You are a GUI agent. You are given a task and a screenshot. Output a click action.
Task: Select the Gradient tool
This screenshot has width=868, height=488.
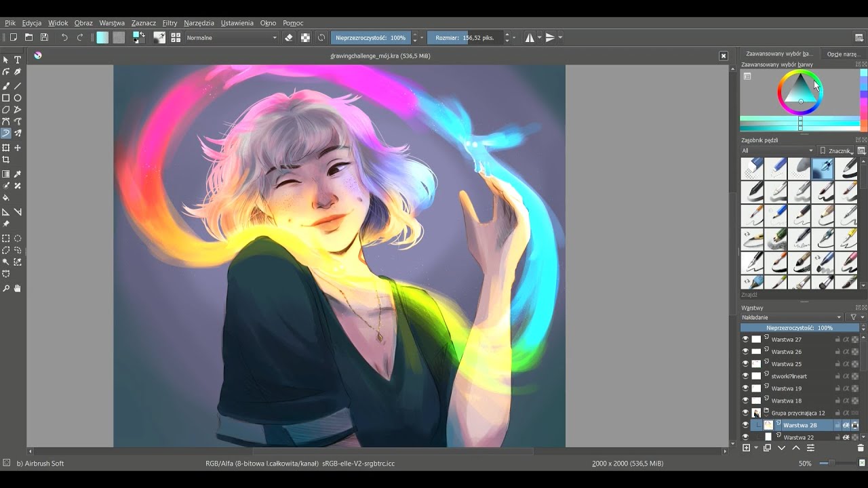6,174
